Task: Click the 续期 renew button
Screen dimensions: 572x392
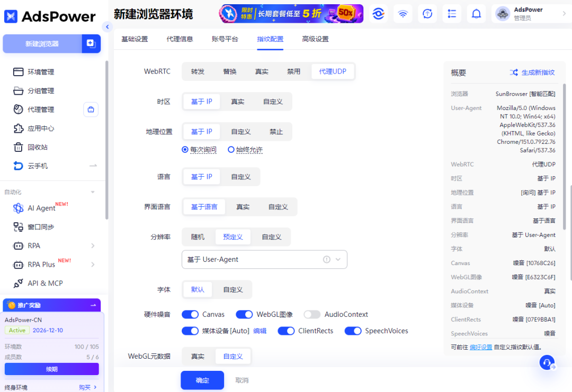Action: coord(52,369)
